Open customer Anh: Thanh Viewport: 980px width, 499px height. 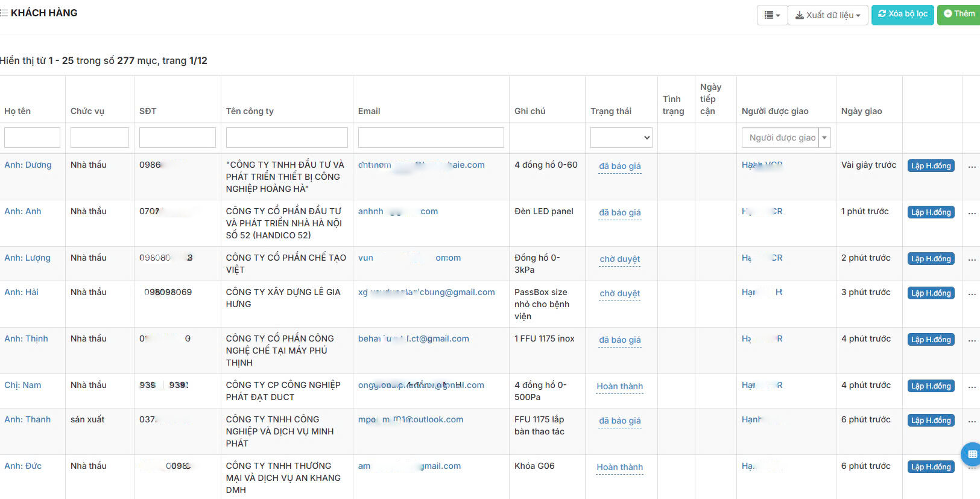coord(28,419)
